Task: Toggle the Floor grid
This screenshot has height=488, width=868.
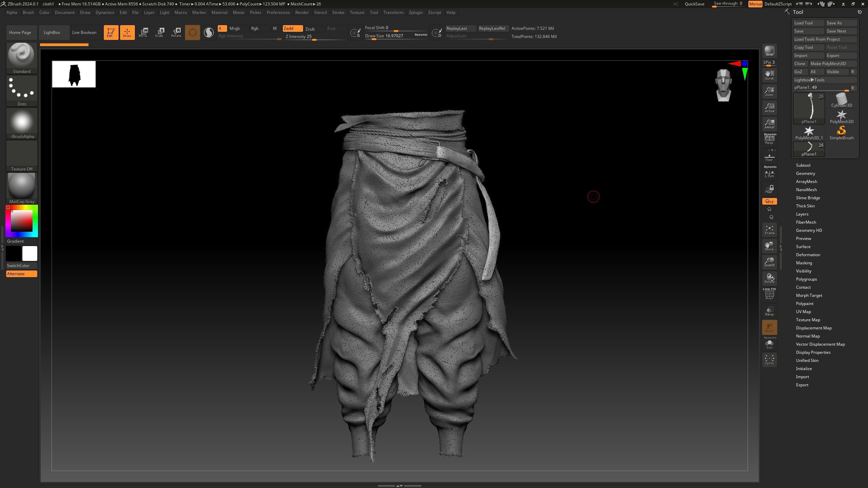Action: tap(769, 157)
